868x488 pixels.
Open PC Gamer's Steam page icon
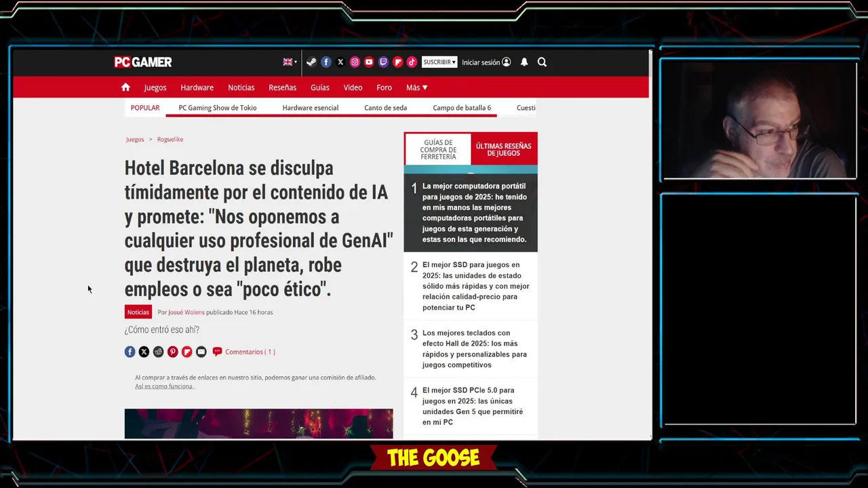coord(311,62)
